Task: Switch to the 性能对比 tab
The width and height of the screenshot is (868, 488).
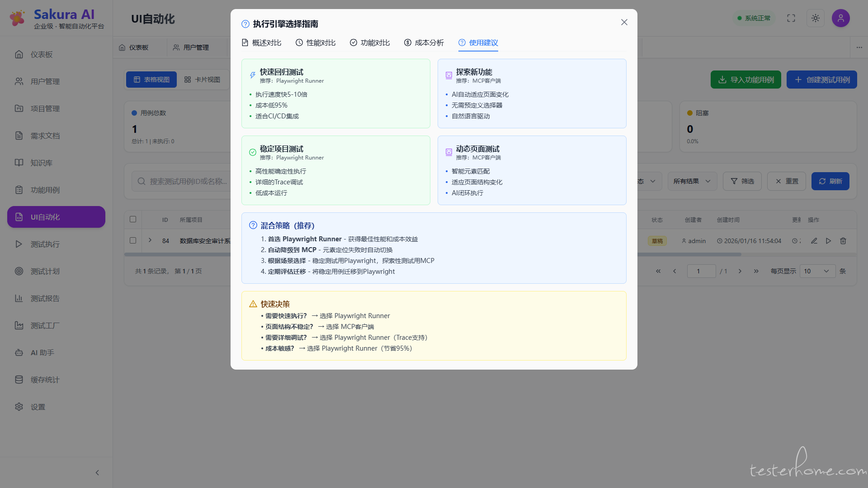Action: [316, 42]
